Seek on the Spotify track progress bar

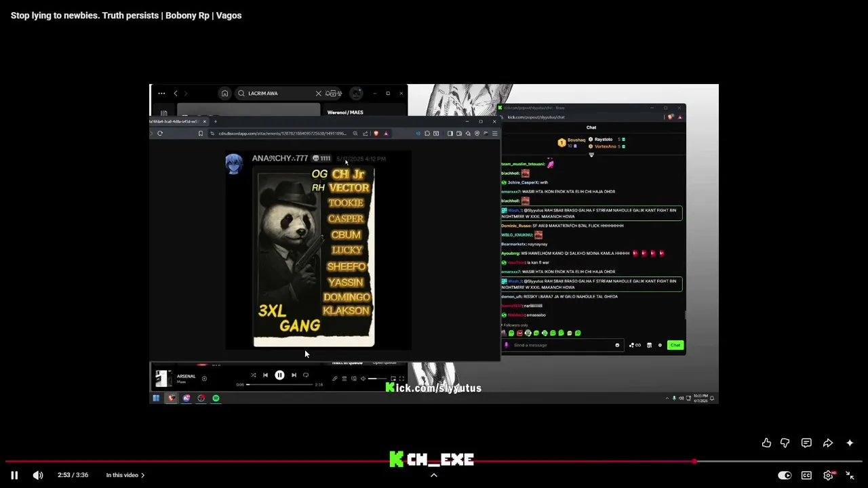pos(279,384)
